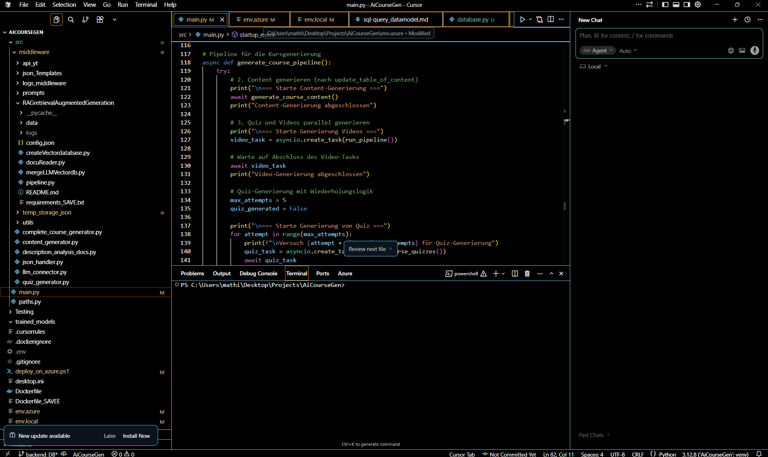Open the Agent mode dropdown
The width and height of the screenshot is (768, 457).
coord(597,50)
